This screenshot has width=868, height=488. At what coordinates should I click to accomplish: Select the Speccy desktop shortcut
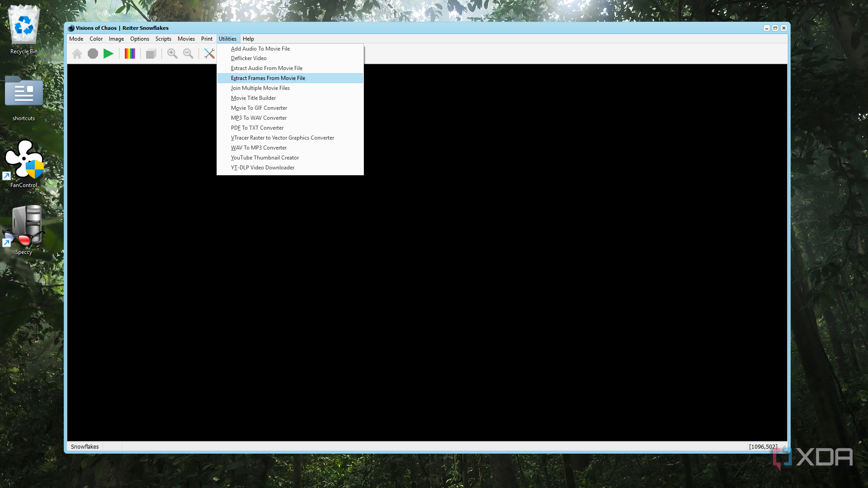pos(24,230)
